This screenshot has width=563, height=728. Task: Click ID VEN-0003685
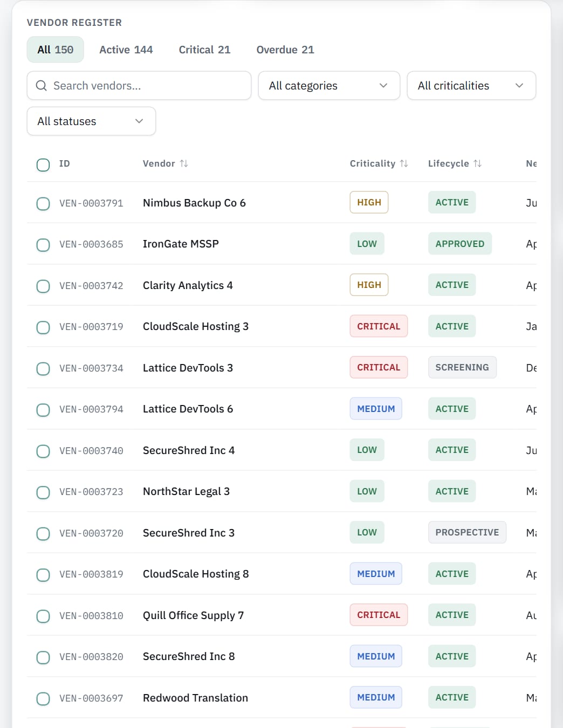click(x=91, y=244)
